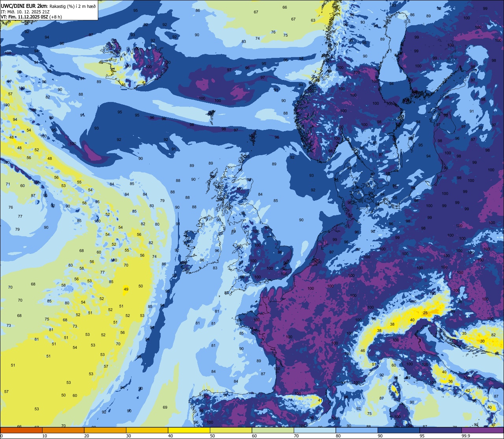
Task: Click the 35 humidity value map label
Action: coord(464,333)
